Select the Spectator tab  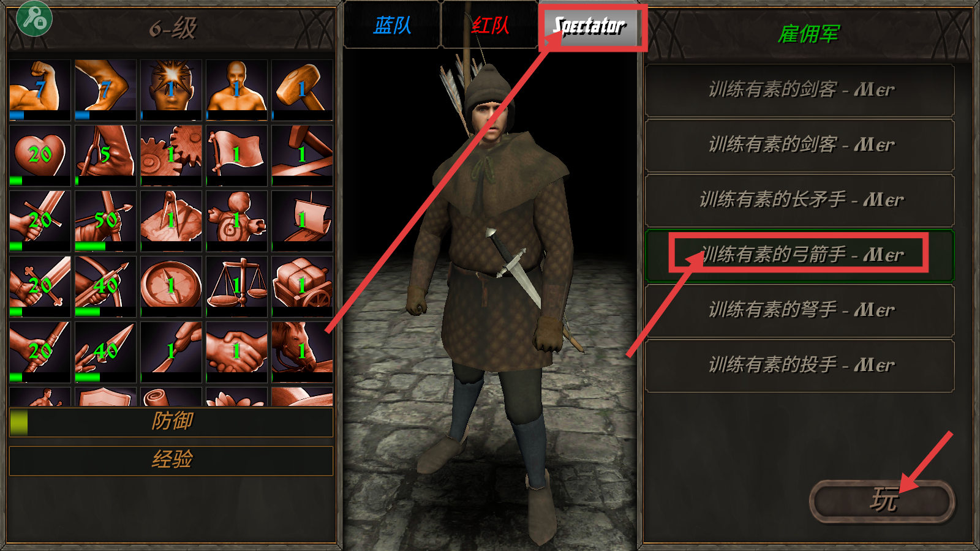[589, 26]
